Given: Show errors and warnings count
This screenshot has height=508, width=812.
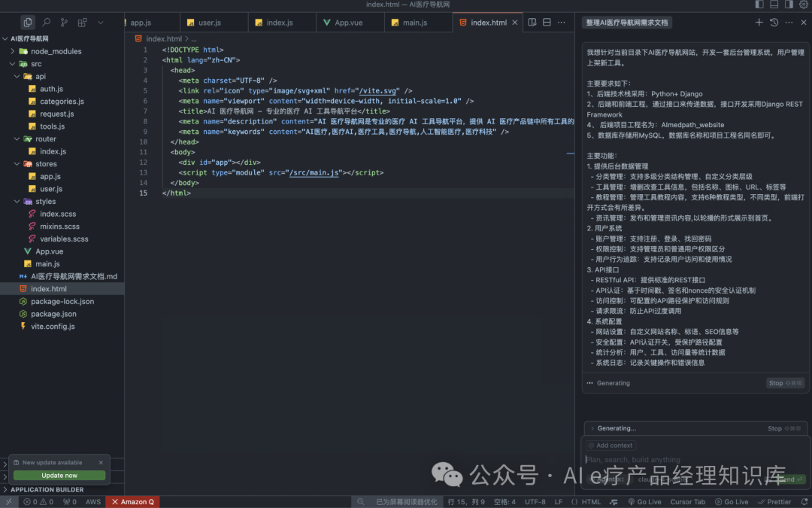Looking at the screenshot, I should click(x=38, y=502).
